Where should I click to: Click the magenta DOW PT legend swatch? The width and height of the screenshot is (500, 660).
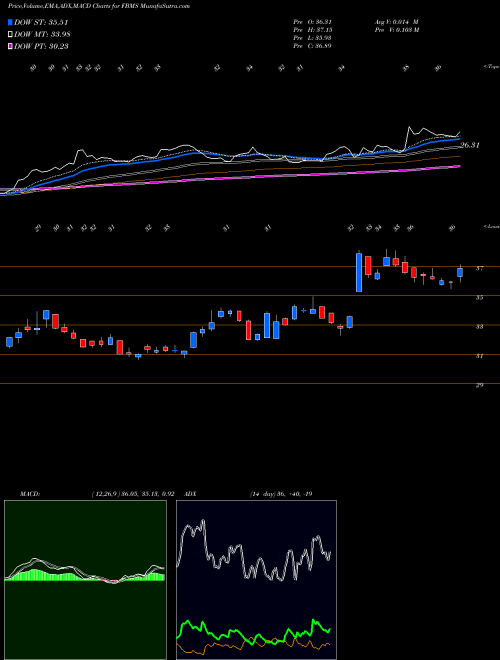[x=10, y=46]
